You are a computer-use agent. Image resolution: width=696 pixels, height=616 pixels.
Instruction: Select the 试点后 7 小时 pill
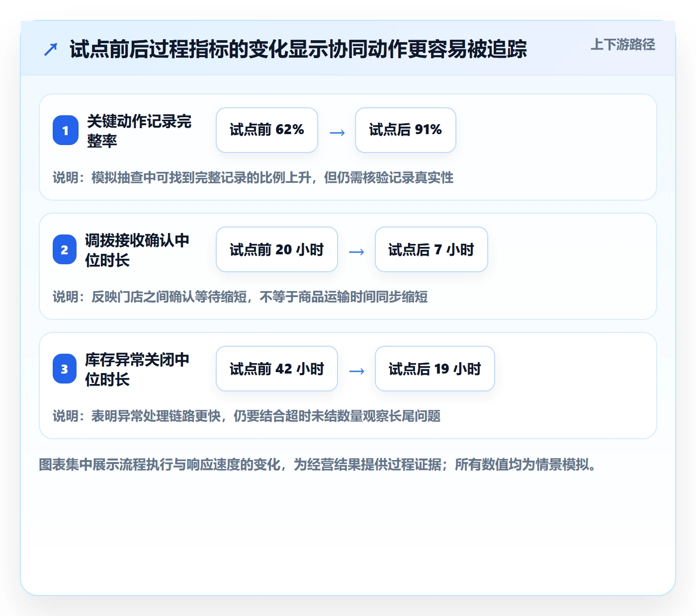(x=432, y=249)
